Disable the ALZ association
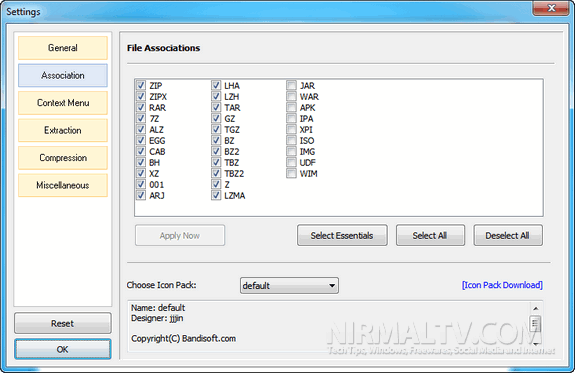This screenshot has width=575, height=373. click(x=141, y=129)
